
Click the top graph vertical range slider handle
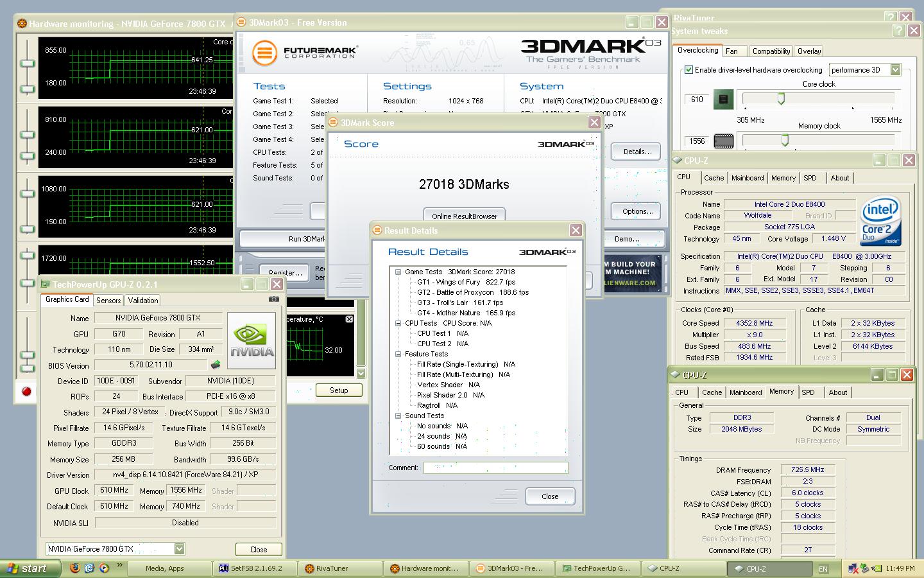(27, 64)
